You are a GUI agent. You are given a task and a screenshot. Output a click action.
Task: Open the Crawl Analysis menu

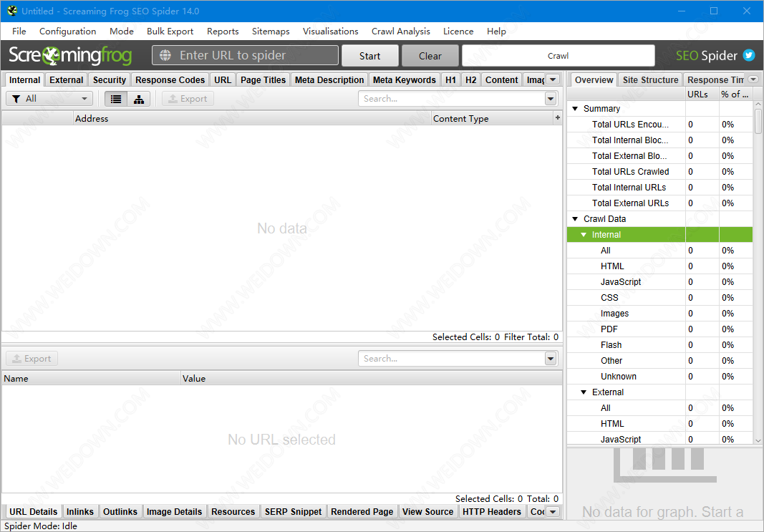pyautogui.click(x=400, y=32)
